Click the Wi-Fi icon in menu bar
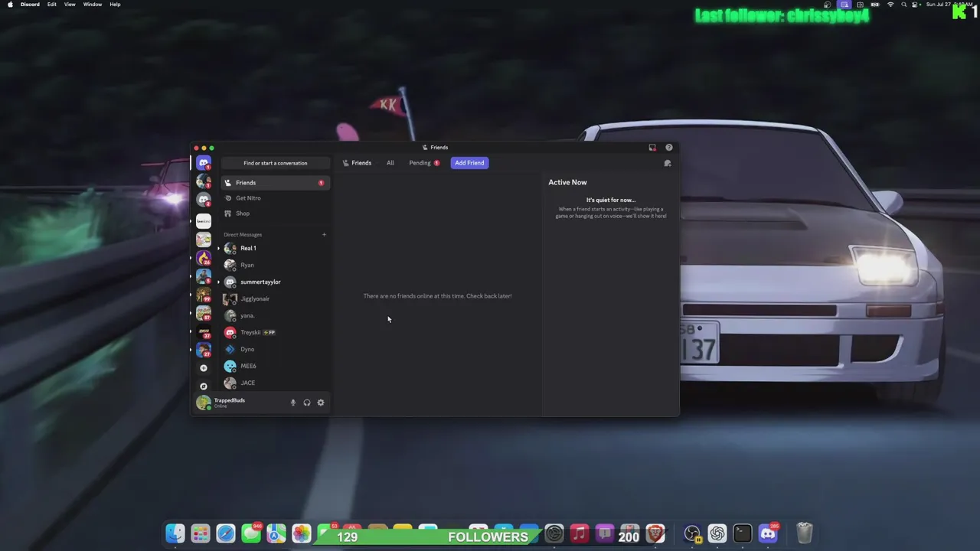This screenshot has height=551, width=980. point(890,5)
